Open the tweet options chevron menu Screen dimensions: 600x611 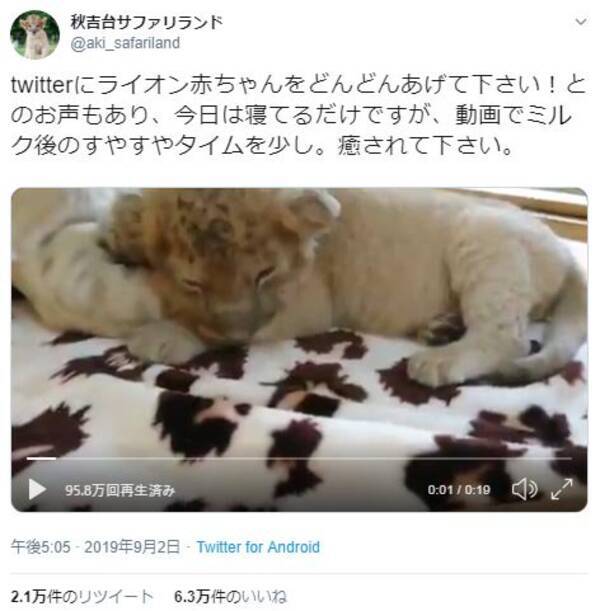[581, 22]
